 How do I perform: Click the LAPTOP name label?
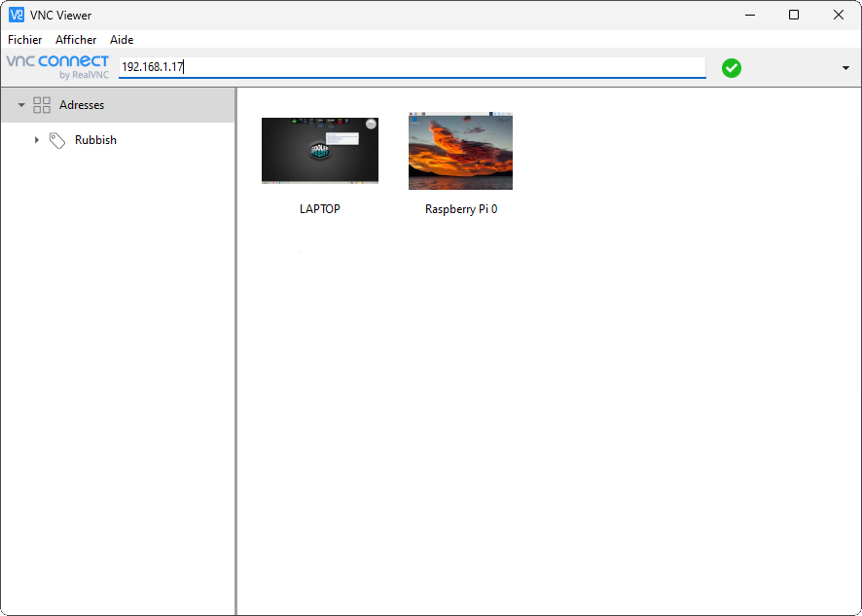pyautogui.click(x=319, y=208)
